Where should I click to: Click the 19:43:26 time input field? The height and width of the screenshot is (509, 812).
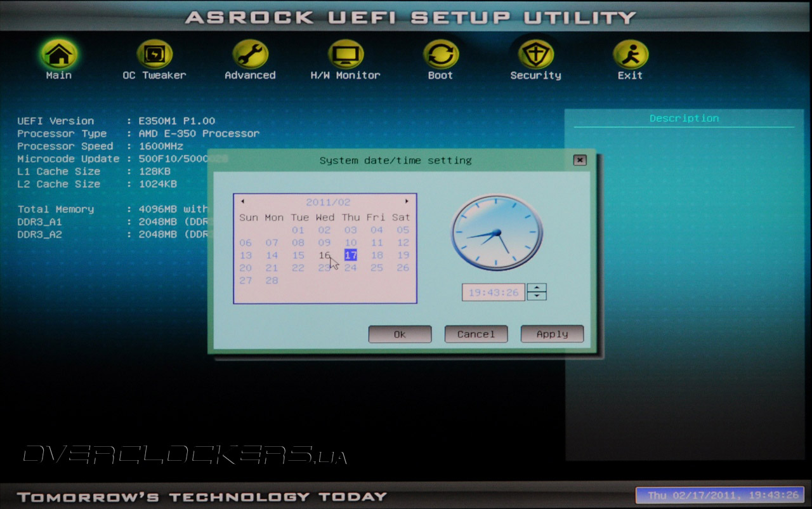pos(494,292)
